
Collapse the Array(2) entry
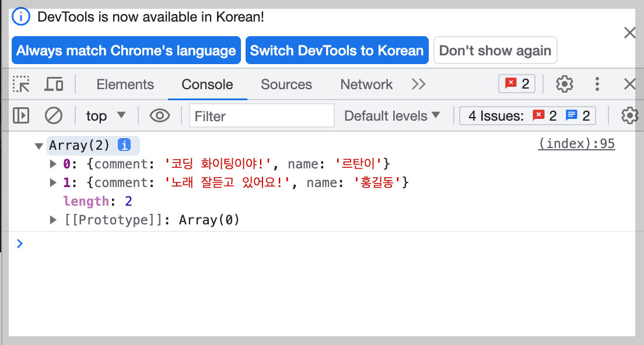(39, 146)
